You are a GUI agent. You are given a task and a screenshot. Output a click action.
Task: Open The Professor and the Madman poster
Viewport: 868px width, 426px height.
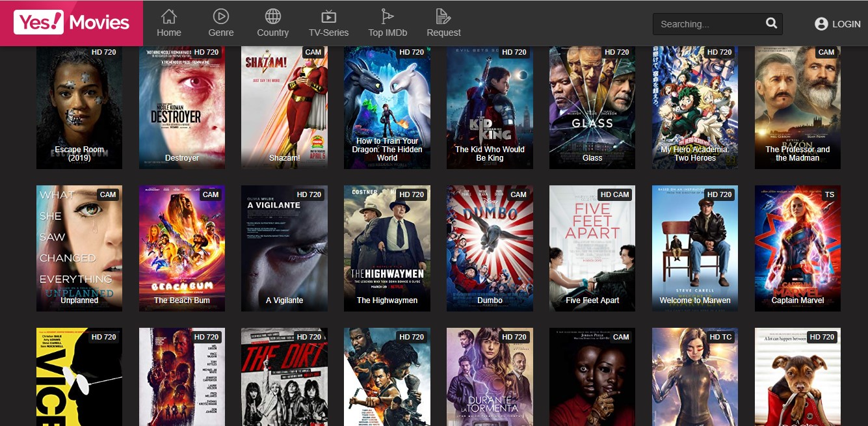pyautogui.click(x=798, y=107)
